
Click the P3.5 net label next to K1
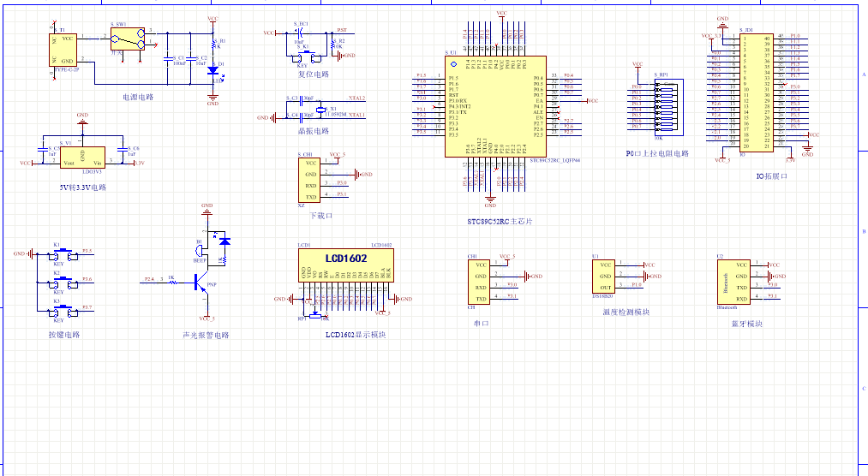(87, 251)
